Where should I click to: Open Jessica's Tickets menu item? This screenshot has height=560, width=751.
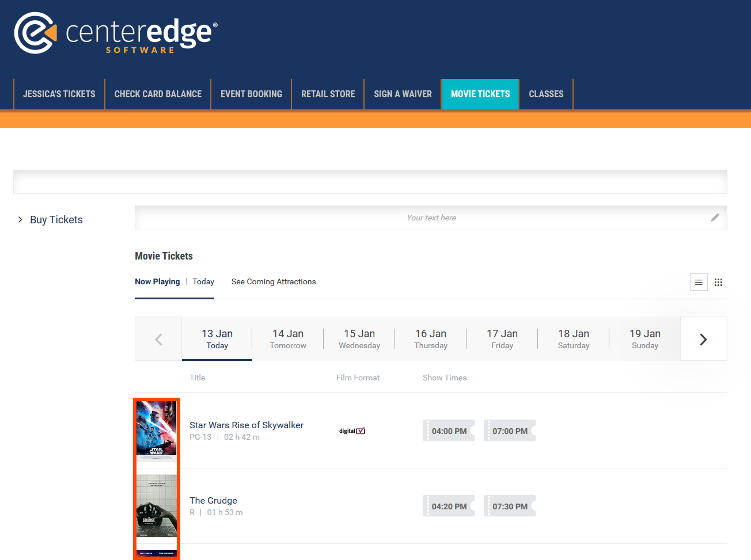pyautogui.click(x=59, y=94)
